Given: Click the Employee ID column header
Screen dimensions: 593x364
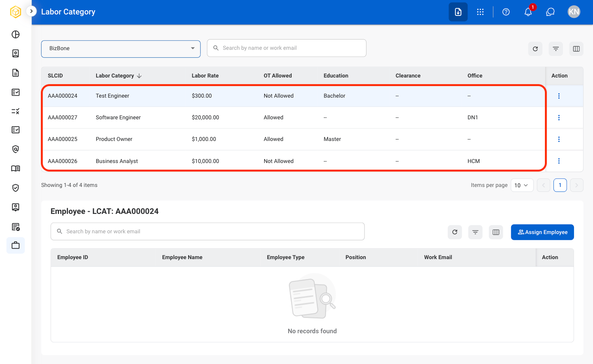Looking at the screenshot, I should tap(73, 257).
